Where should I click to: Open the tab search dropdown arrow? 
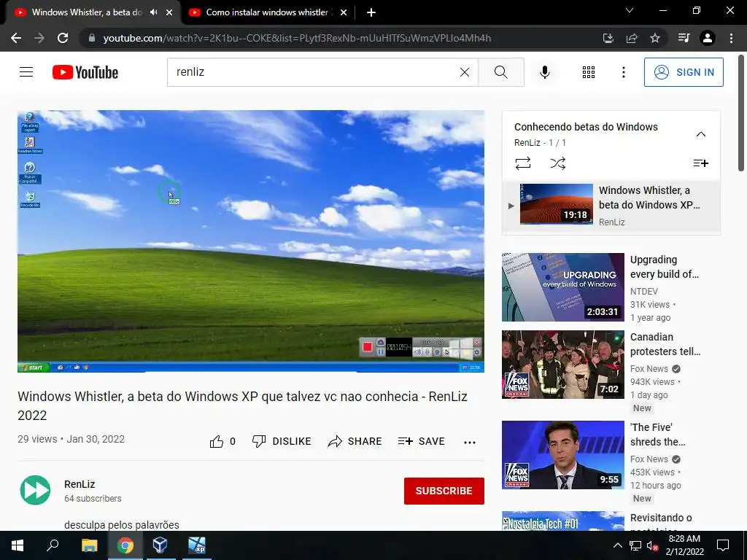point(630,10)
